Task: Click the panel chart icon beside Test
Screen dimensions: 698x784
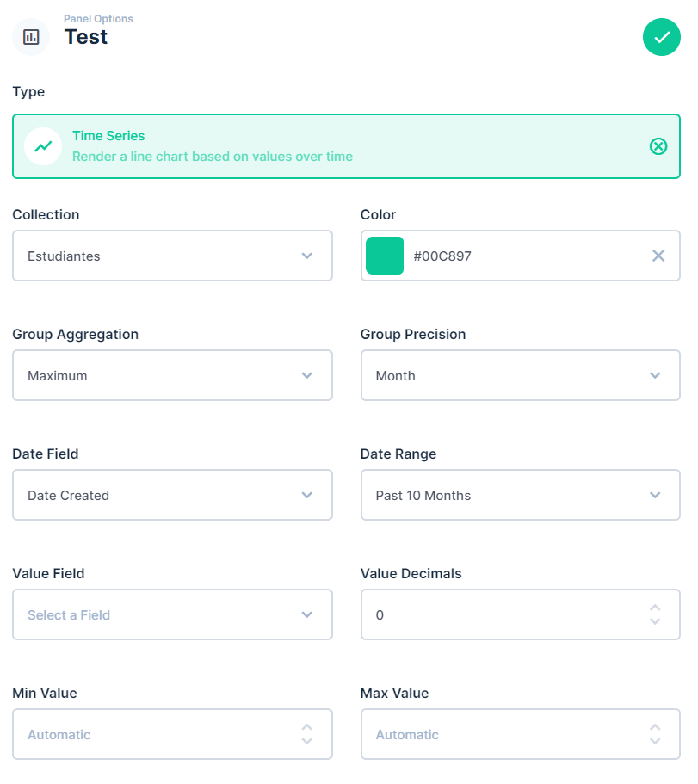Action: pyautogui.click(x=31, y=37)
